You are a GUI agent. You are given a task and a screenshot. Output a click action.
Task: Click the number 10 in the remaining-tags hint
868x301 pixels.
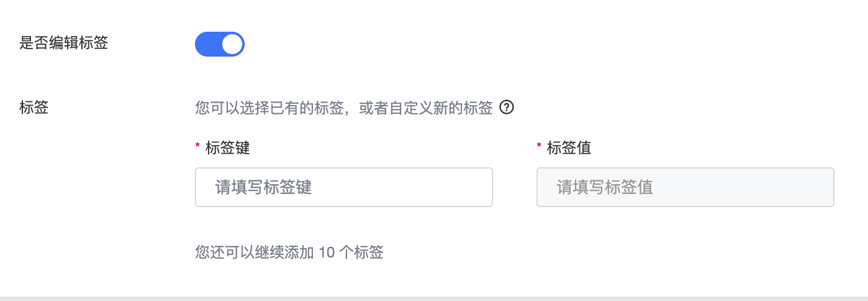pos(327,252)
